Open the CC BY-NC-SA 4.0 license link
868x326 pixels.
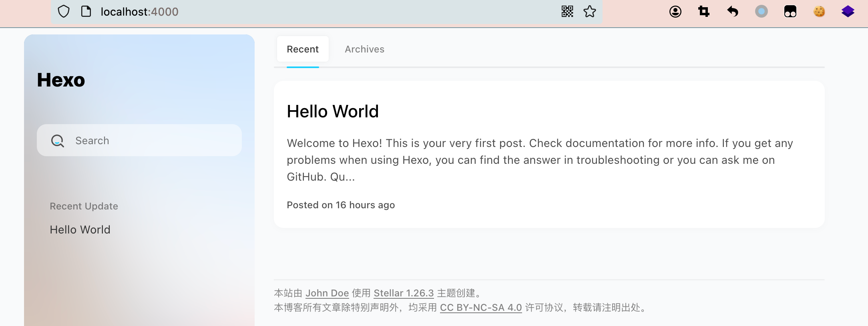click(x=481, y=308)
